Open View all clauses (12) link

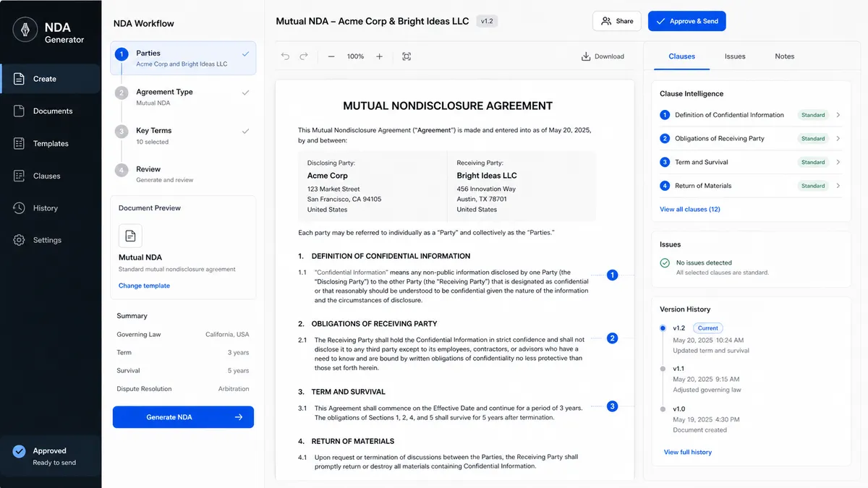690,209
